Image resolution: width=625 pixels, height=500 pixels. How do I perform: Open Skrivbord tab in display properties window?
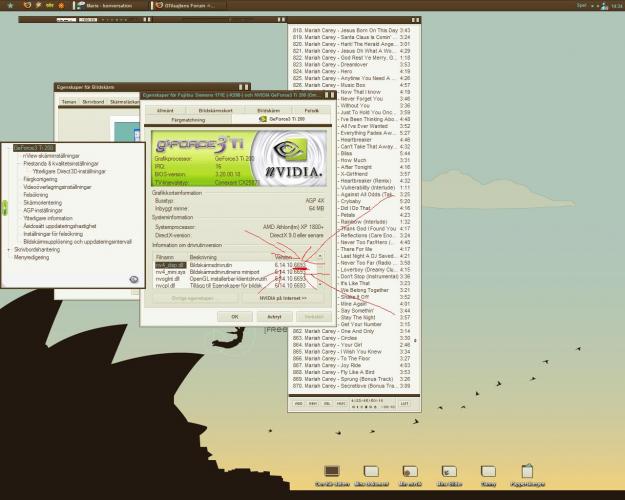pos(93,102)
